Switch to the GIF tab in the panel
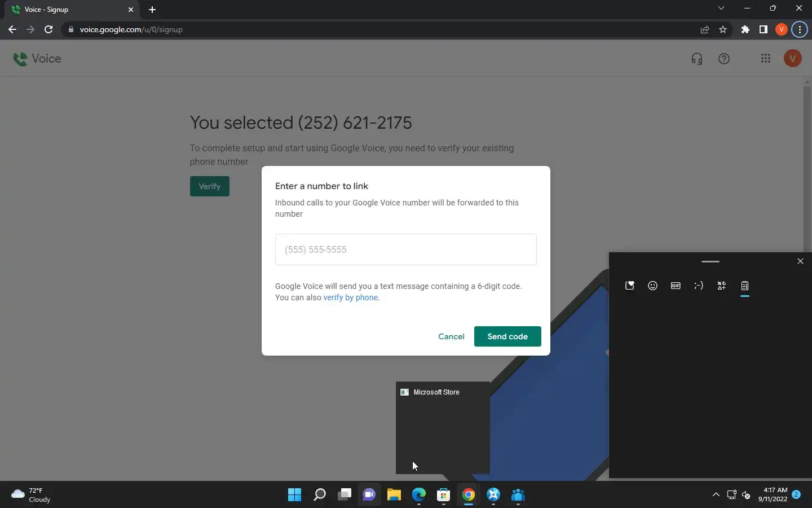Image resolution: width=812 pixels, height=508 pixels. 676,286
